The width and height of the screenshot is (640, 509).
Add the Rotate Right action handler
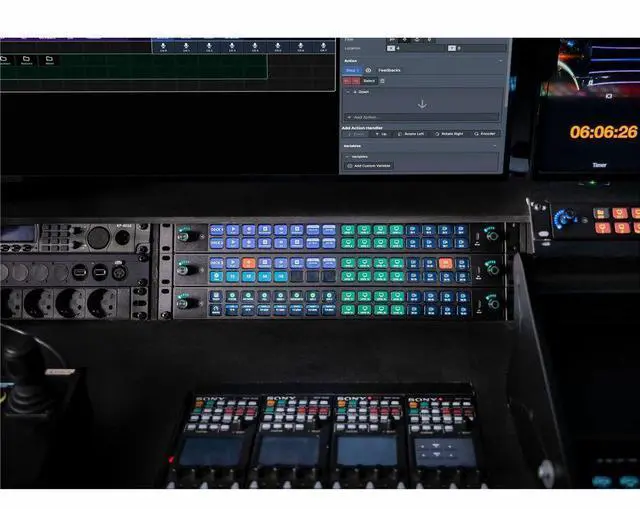point(449,134)
